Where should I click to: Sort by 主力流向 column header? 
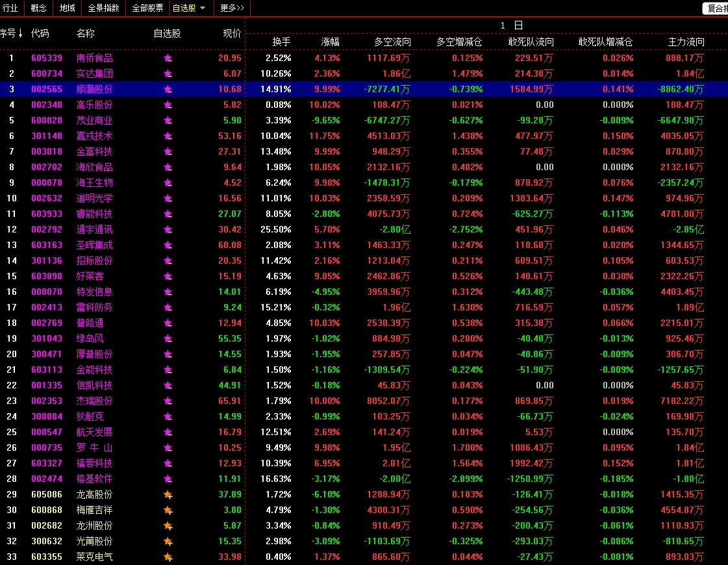[686, 42]
